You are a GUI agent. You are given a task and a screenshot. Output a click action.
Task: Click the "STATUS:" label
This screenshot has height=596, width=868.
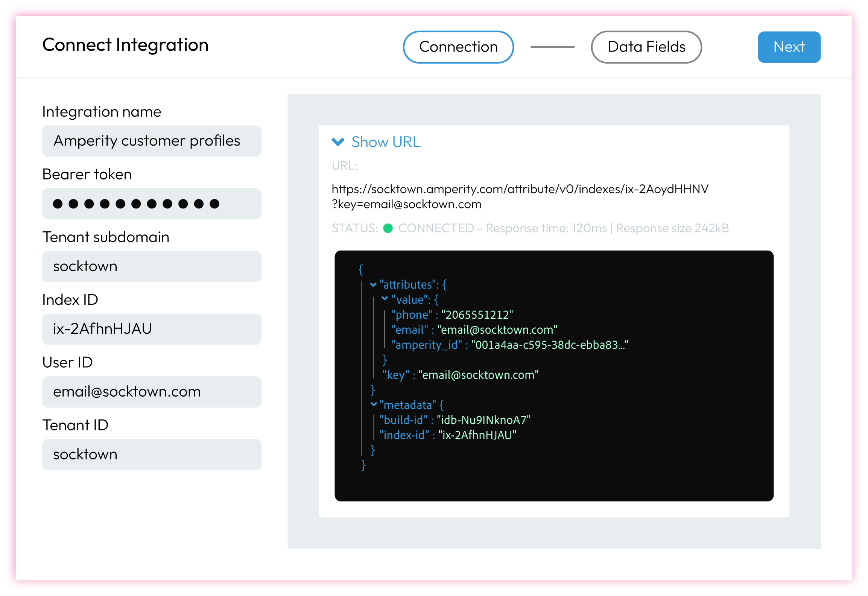(x=355, y=228)
